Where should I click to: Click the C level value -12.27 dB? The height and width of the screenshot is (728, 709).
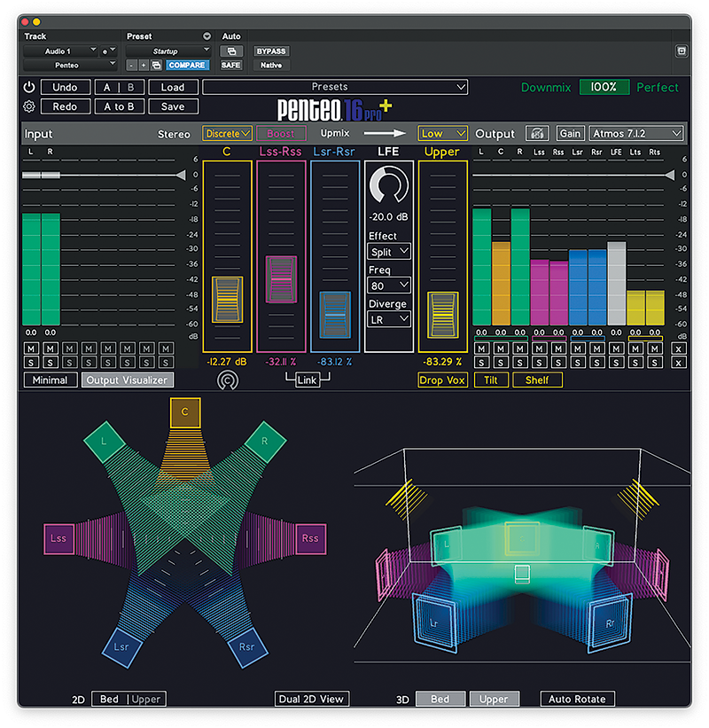226,362
